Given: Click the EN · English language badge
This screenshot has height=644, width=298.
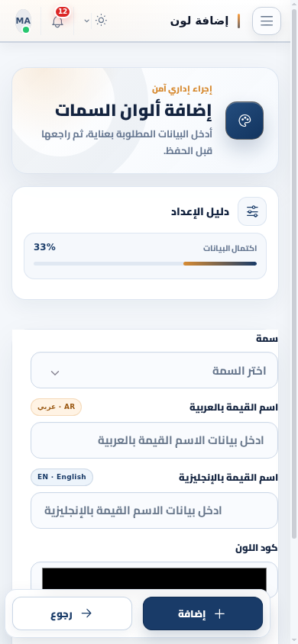Looking at the screenshot, I should coord(62,477).
